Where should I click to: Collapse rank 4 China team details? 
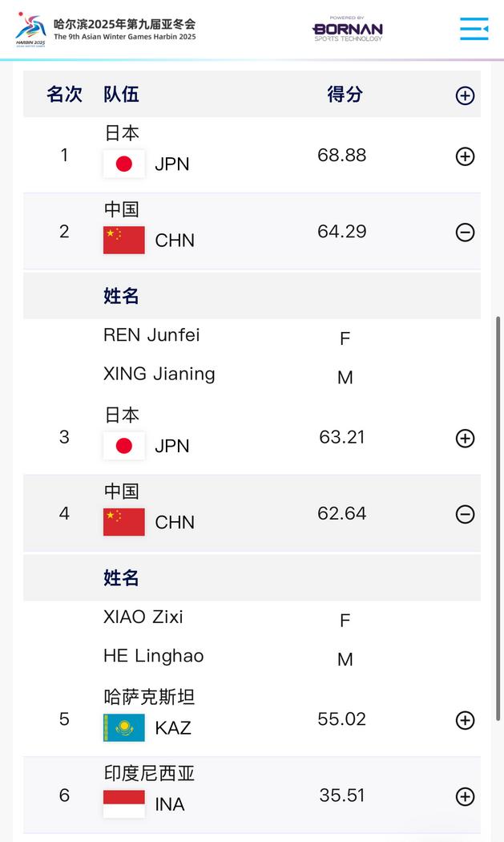pos(465,514)
